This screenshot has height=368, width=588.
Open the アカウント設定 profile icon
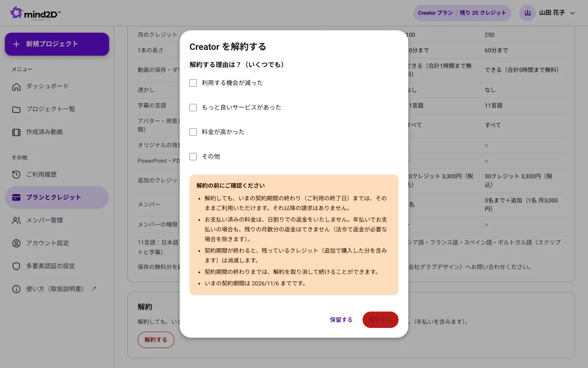16,244
